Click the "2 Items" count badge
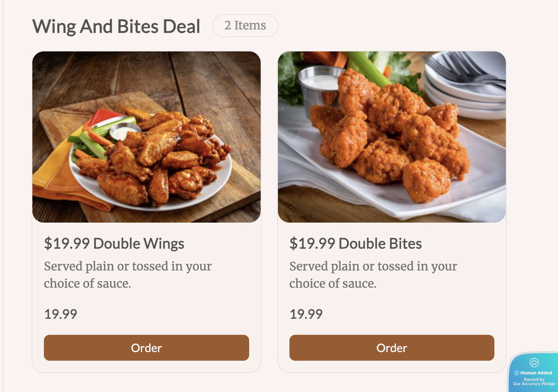558x392 pixels. 245,26
